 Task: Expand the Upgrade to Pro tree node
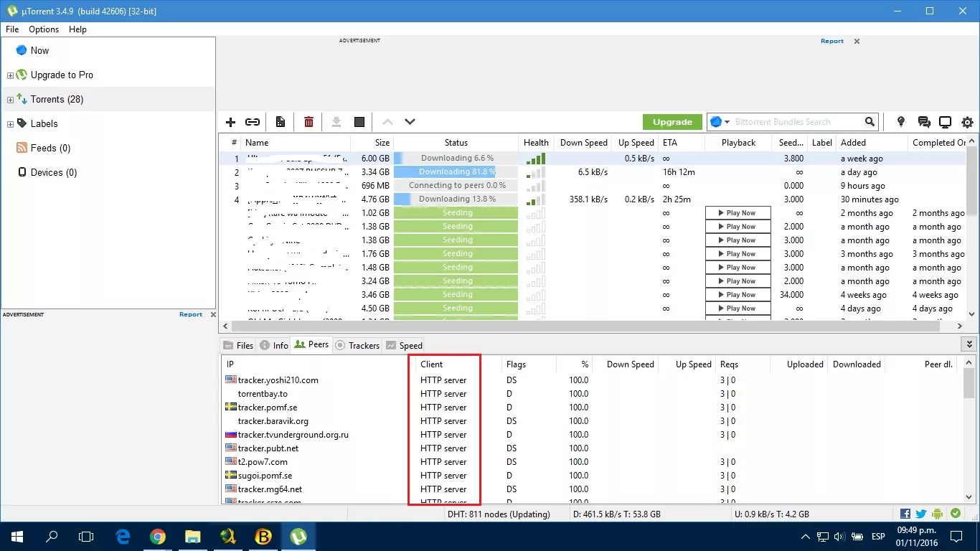[10, 75]
